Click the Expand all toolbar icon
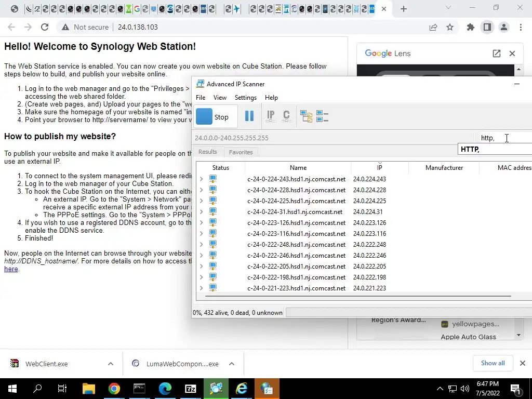This screenshot has height=399, width=532. click(306, 116)
